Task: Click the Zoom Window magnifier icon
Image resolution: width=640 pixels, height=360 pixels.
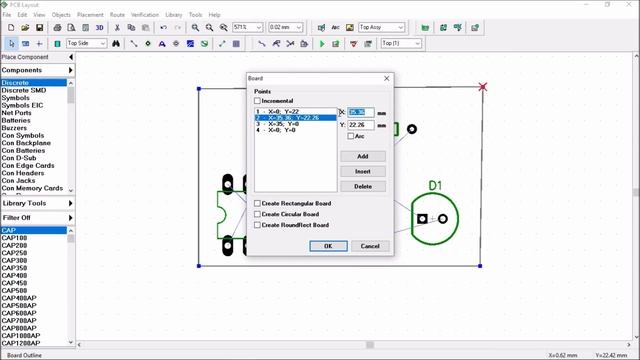Action: [x=223, y=28]
